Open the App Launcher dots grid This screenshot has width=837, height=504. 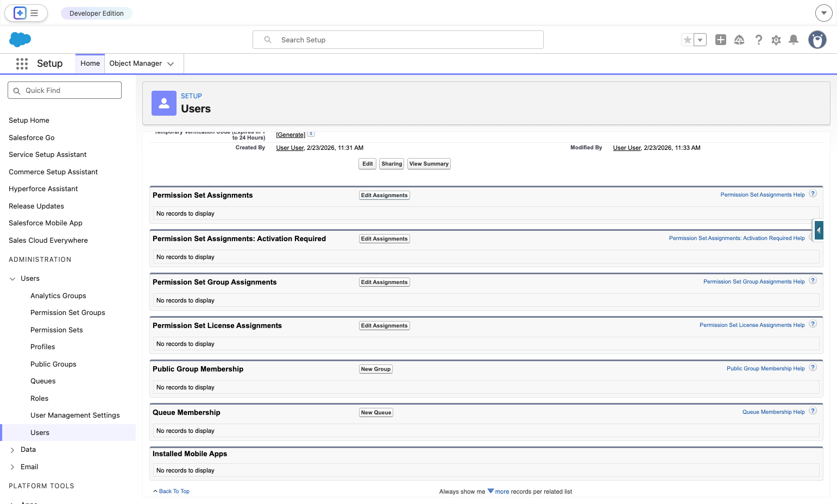22,64
